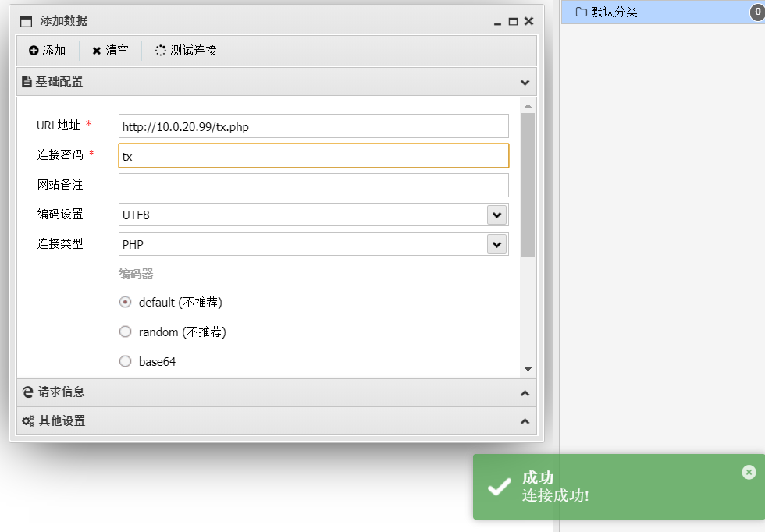Select the base64 encoder radio
Screen dimensions: 765x532
[x=126, y=361]
